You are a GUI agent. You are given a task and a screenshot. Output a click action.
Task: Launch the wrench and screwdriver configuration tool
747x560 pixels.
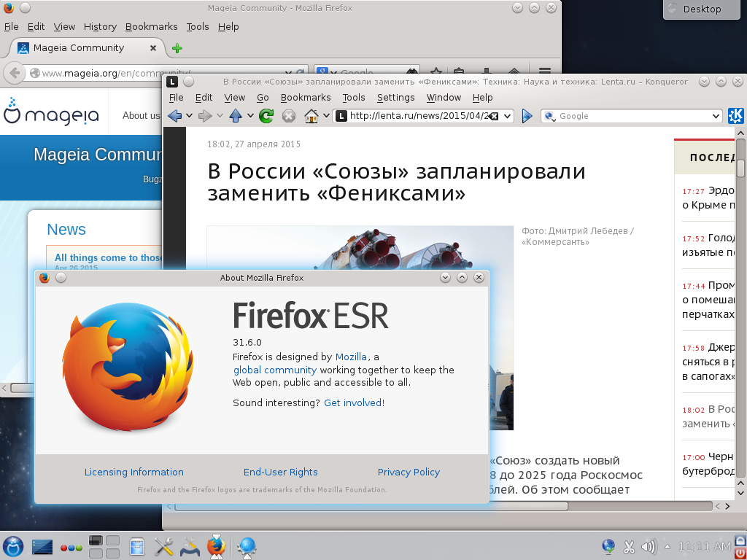164,547
